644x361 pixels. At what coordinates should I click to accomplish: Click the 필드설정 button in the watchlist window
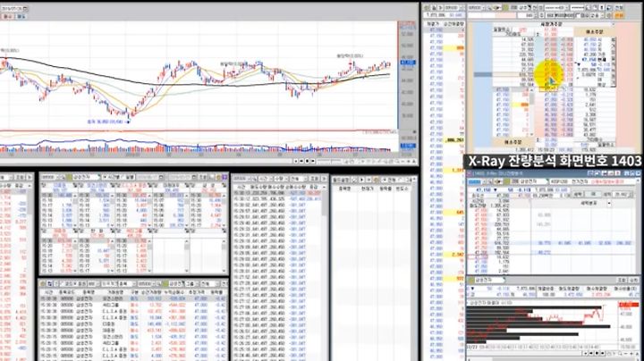tap(341, 180)
